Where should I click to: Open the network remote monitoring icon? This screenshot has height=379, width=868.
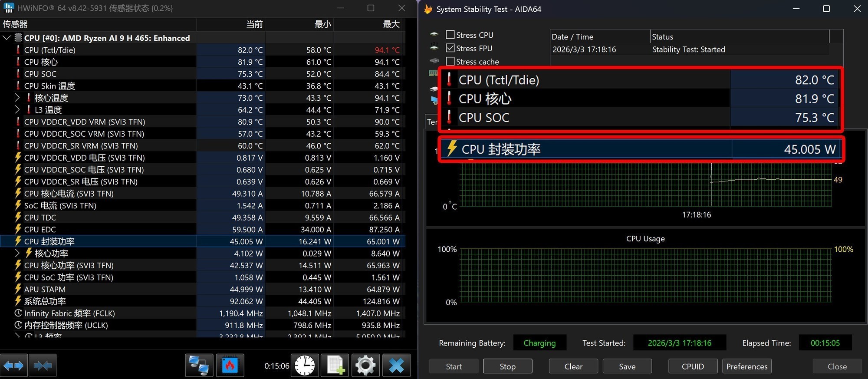coord(199,366)
